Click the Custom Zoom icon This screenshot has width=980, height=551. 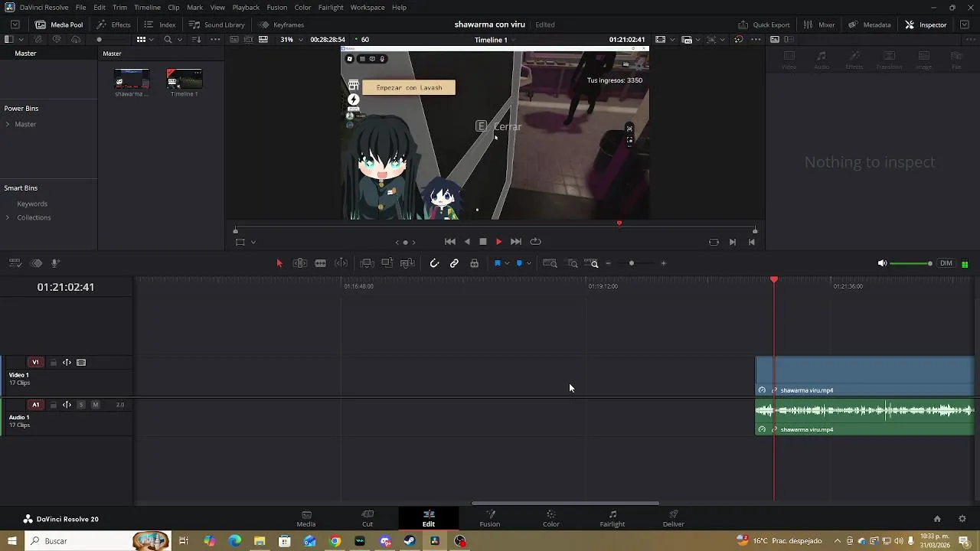tap(591, 263)
